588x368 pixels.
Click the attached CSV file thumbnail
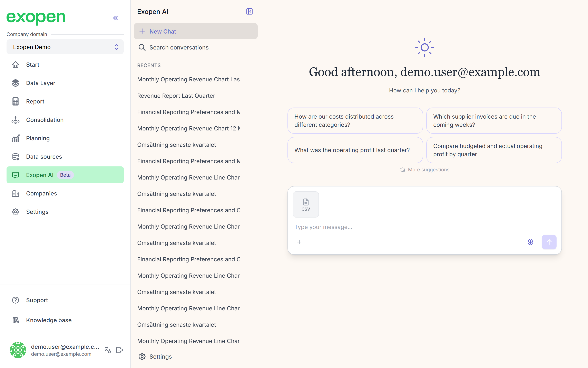306,204
